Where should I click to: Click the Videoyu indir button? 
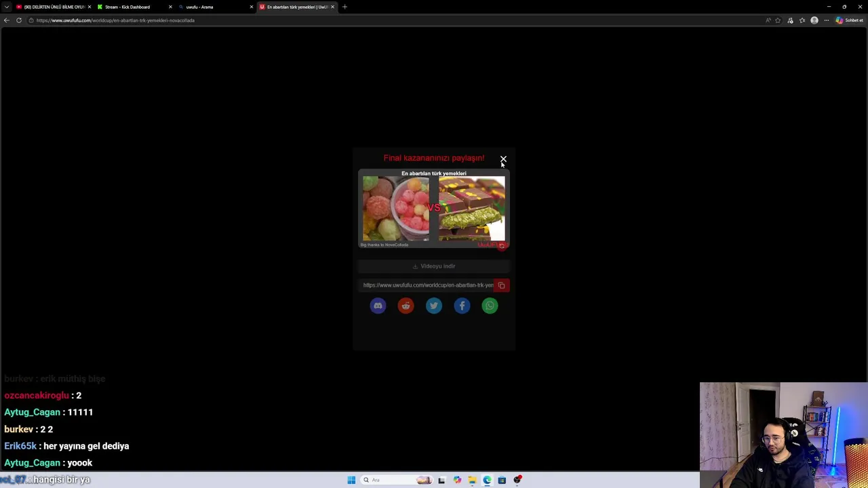click(x=434, y=266)
